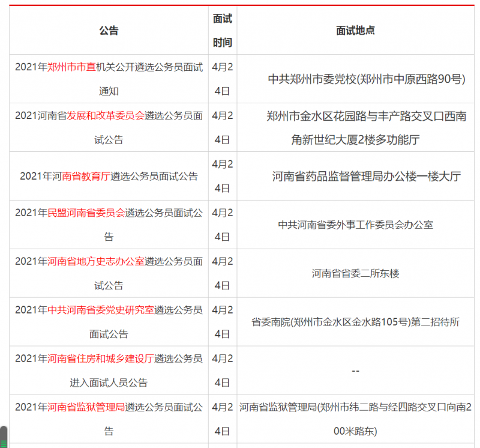This screenshot has width=480, height=448.
Task: Click the 4月24日 date in 民盟河南省委员会 row
Action: tap(223, 225)
